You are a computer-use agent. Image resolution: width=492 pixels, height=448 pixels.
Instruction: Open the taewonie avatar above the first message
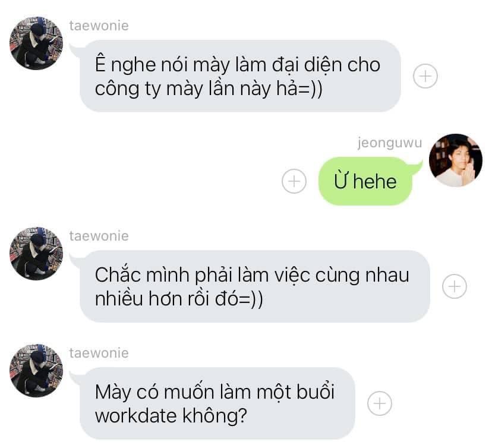(x=36, y=43)
